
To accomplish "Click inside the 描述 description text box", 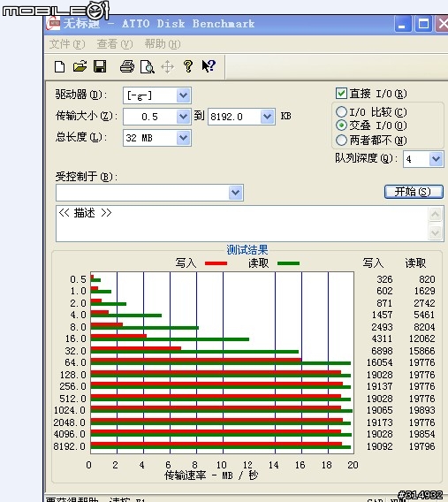I will click(242, 224).
